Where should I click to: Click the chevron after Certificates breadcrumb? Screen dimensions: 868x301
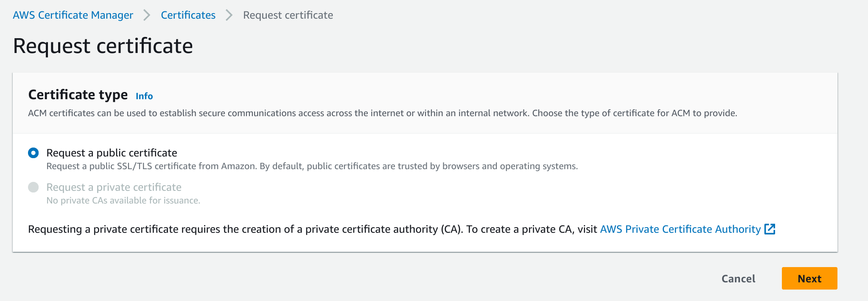[229, 15]
